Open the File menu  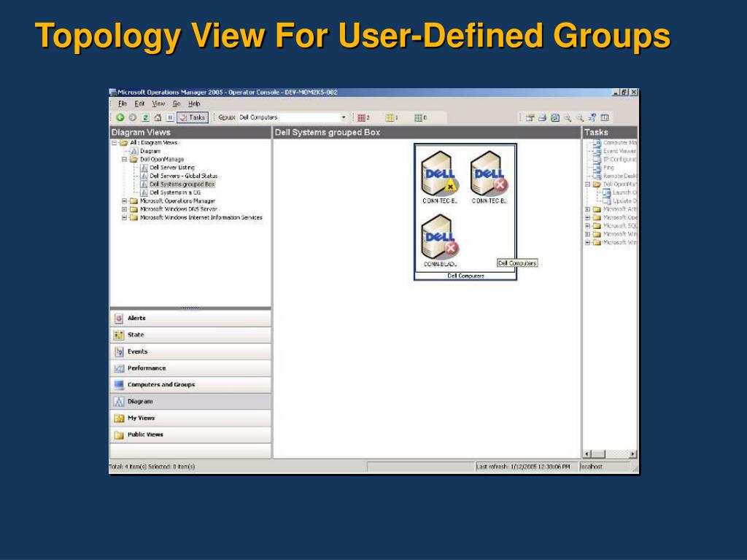(x=123, y=104)
